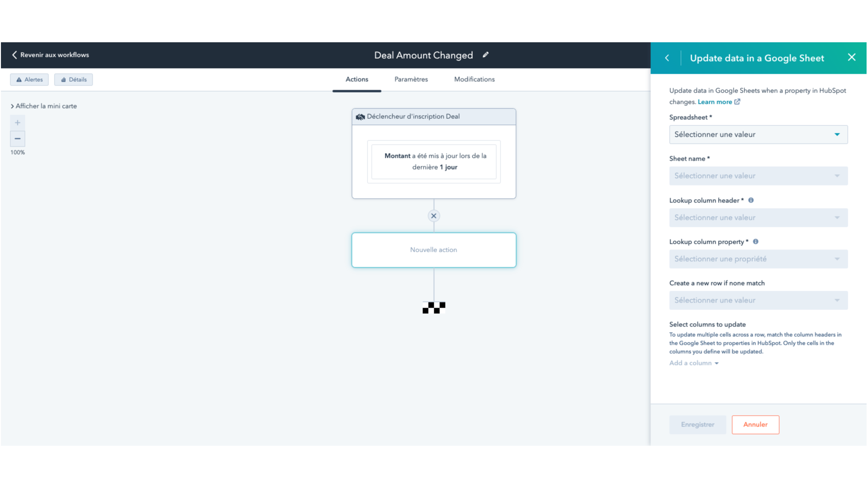The image size is (868, 488).
Task: Expand Afficher la mini carte
Action: click(x=44, y=106)
